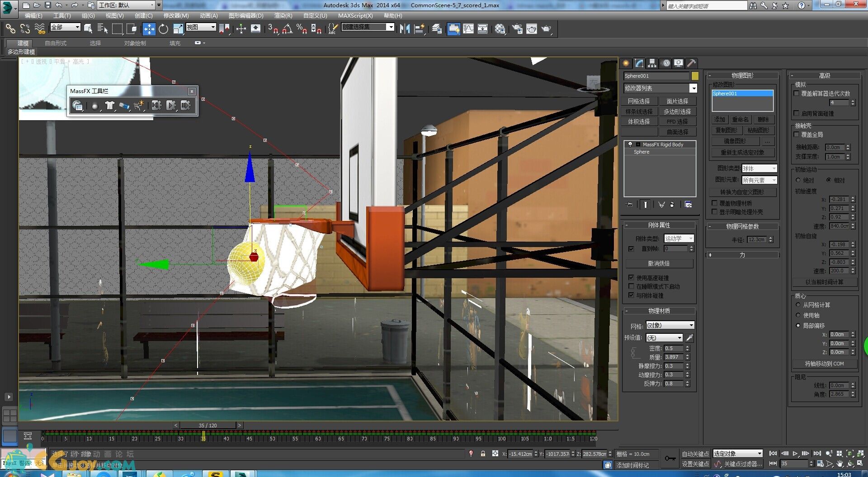Toggle 与刚体碰撞 checkbox
The image size is (868, 477).
631,295
